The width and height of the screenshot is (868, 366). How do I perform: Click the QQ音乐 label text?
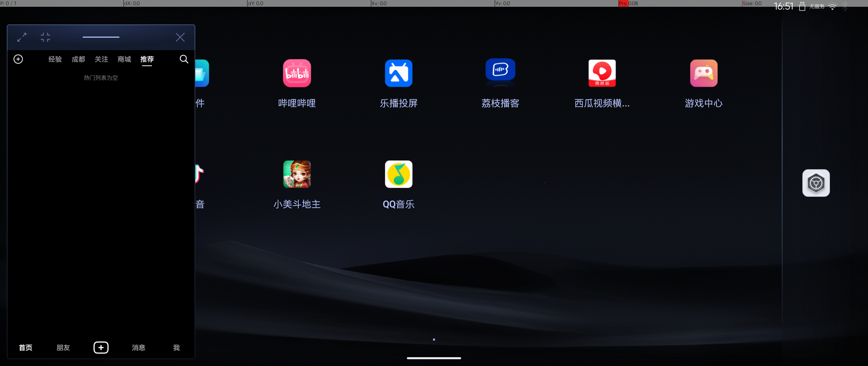point(399,204)
